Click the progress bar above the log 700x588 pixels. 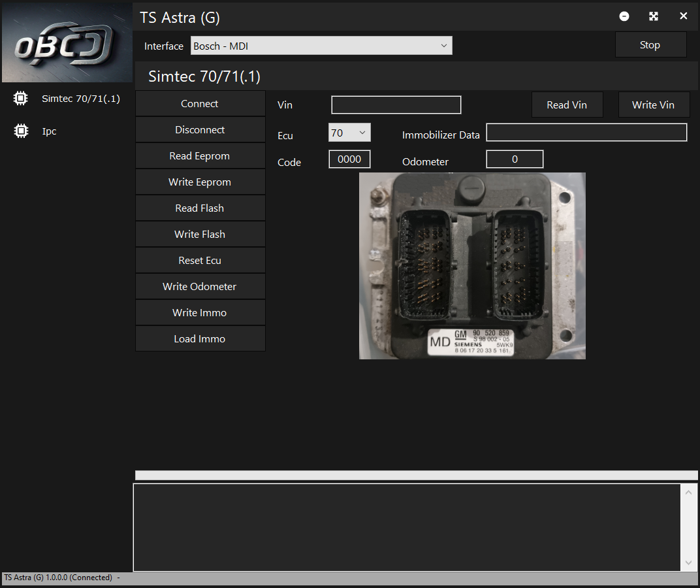(x=416, y=475)
